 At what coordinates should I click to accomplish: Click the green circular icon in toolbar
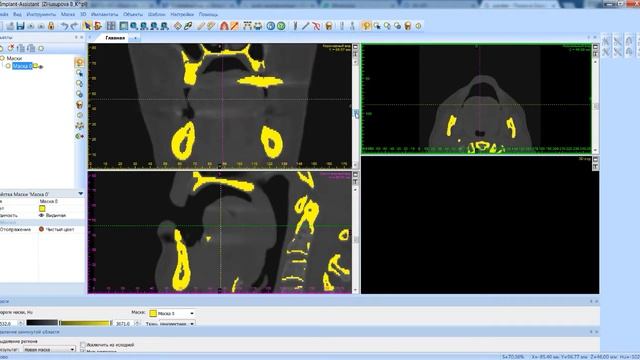tap(281, 26)
